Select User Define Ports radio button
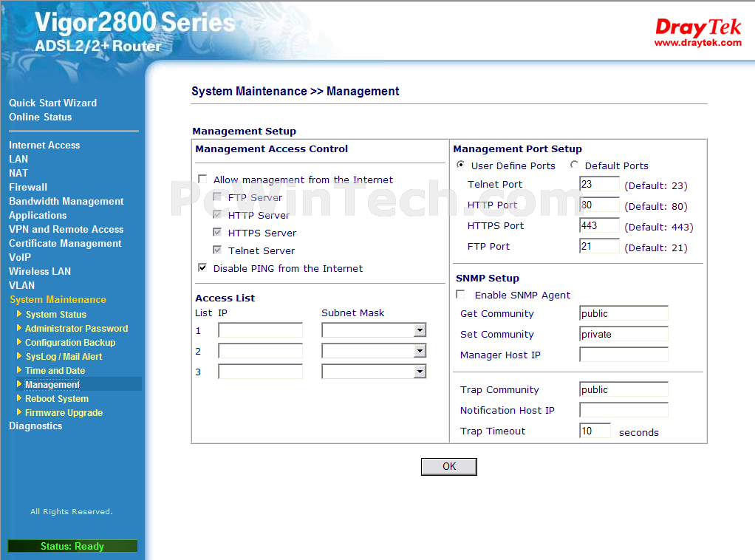Image resolution: width=755 pixels, height=560 pixels. [461, 165]
